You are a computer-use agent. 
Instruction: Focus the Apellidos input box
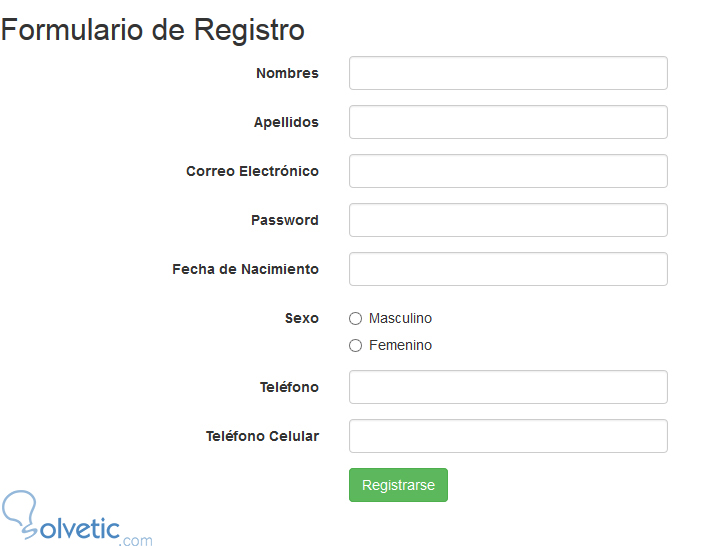[x=508, y=122]
